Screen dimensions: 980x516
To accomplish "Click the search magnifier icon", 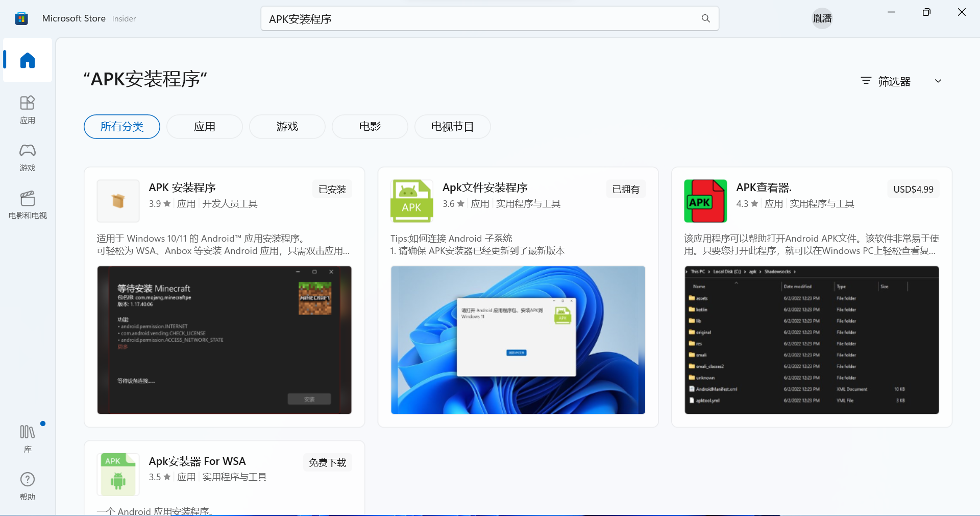I will 706,18.
